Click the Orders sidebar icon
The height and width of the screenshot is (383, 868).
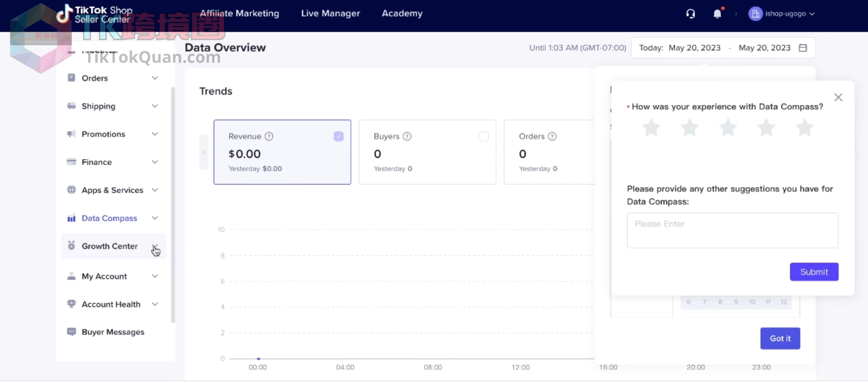(x=71, y=78)
